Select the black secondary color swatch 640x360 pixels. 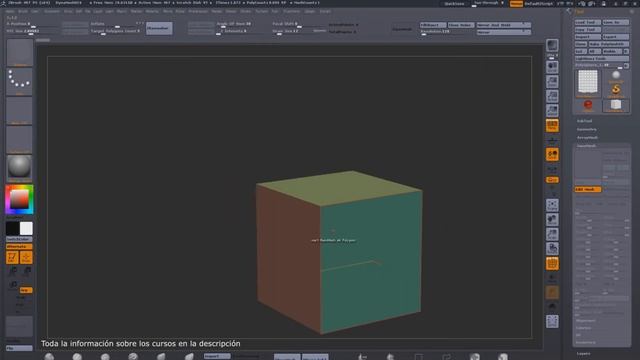coord(12,229)
